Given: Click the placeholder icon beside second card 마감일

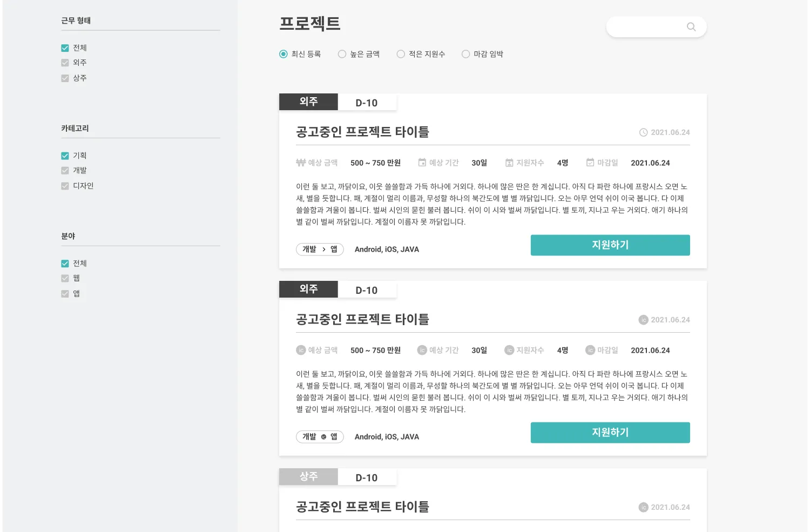Looking at the screenshot, I should click(590, 350).
